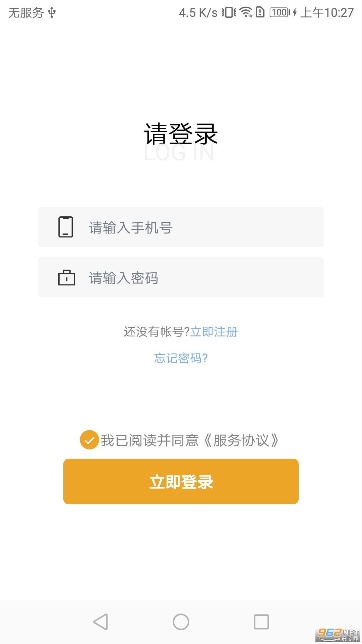Open the 《服务协议》 service agreement
This screenshot has width=362, height=644.
241,440
